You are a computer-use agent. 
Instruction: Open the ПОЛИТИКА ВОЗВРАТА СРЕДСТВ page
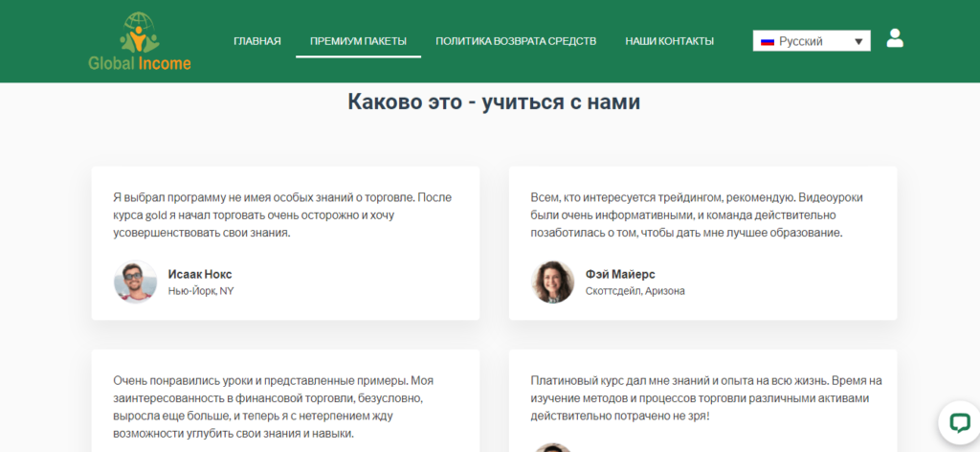[516, 41]
